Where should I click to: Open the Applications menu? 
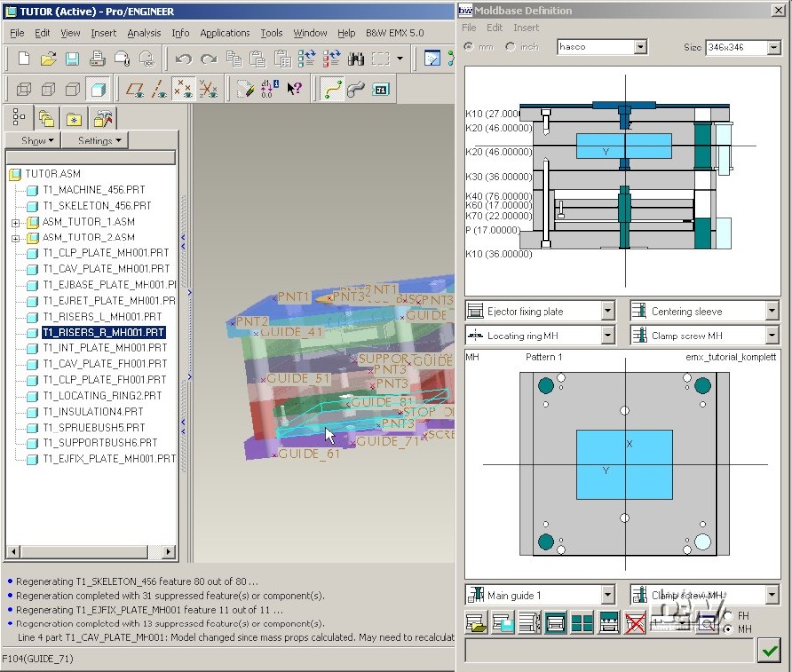pyautogui.click(x=225, y=33)
